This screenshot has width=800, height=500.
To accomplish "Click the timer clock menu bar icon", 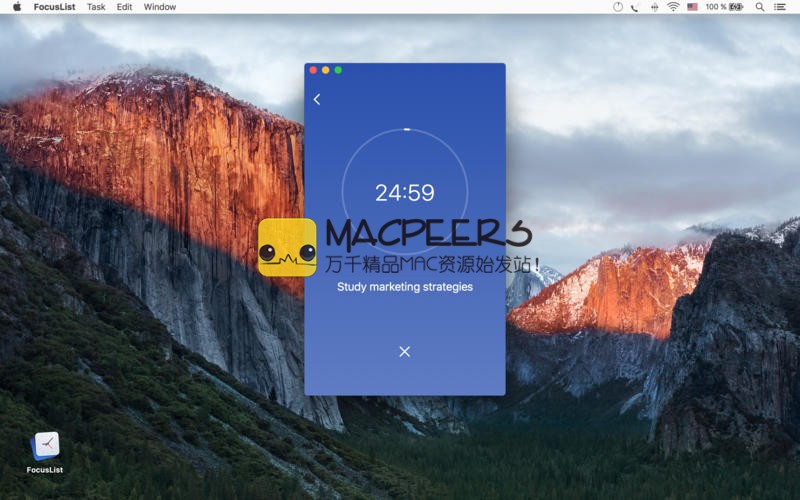I will click(x=617, y=7).
